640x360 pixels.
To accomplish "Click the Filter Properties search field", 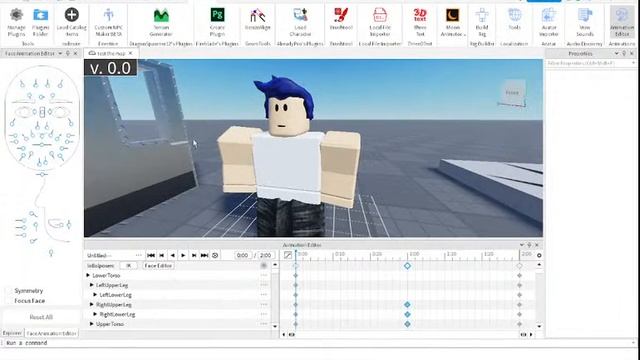I will pyautogui.click(x=590, y=63).
